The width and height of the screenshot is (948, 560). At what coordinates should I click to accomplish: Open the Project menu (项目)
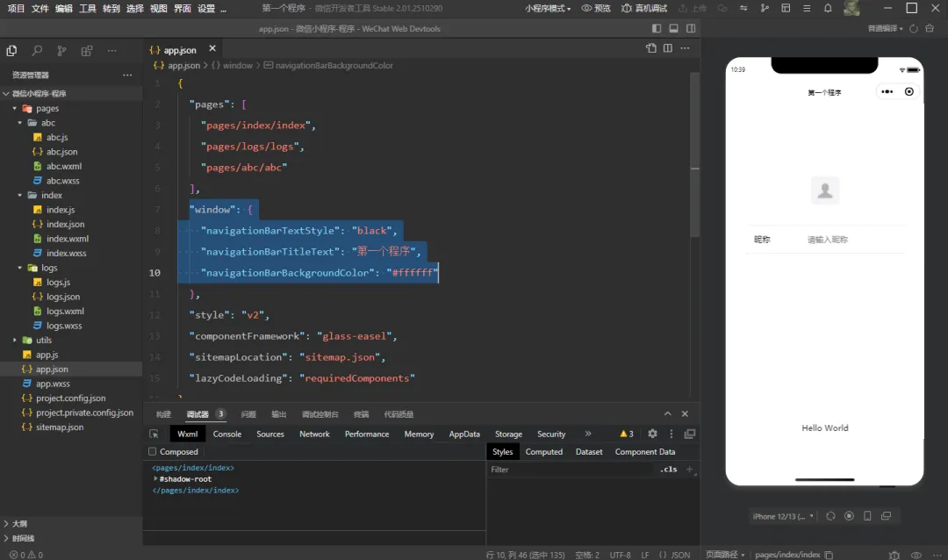click(16, 9)
